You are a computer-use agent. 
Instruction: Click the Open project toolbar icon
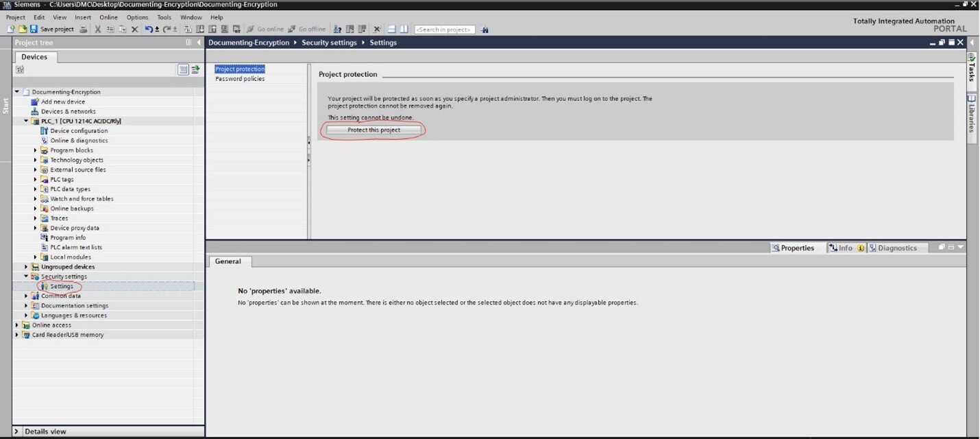pyautogui.click(x=22, y=29)
